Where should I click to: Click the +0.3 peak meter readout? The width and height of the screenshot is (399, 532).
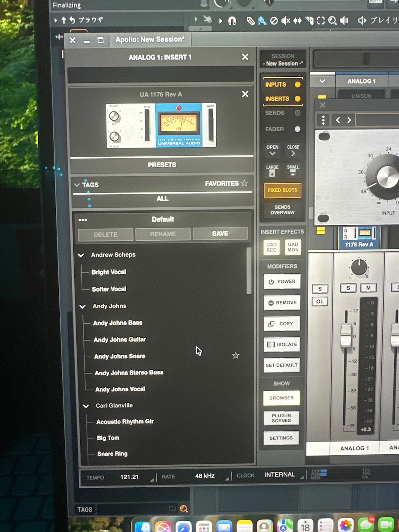tap(366, 429)
